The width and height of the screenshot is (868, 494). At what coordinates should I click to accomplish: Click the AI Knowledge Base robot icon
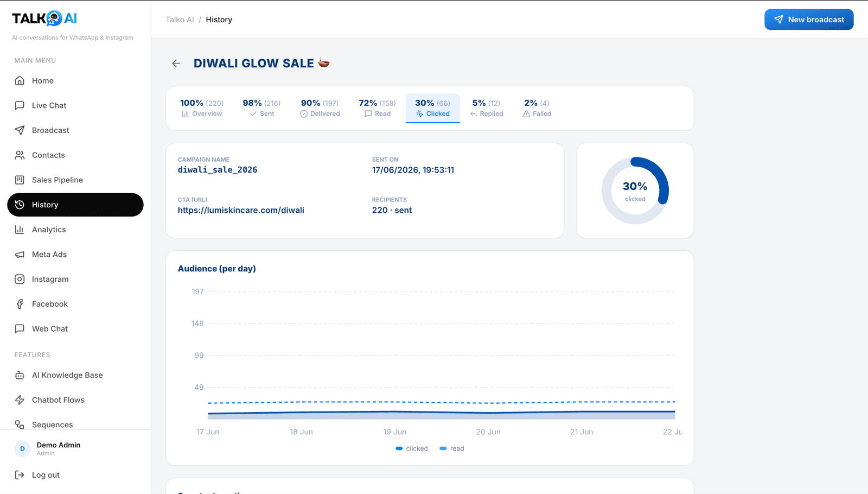click(20, 375)
